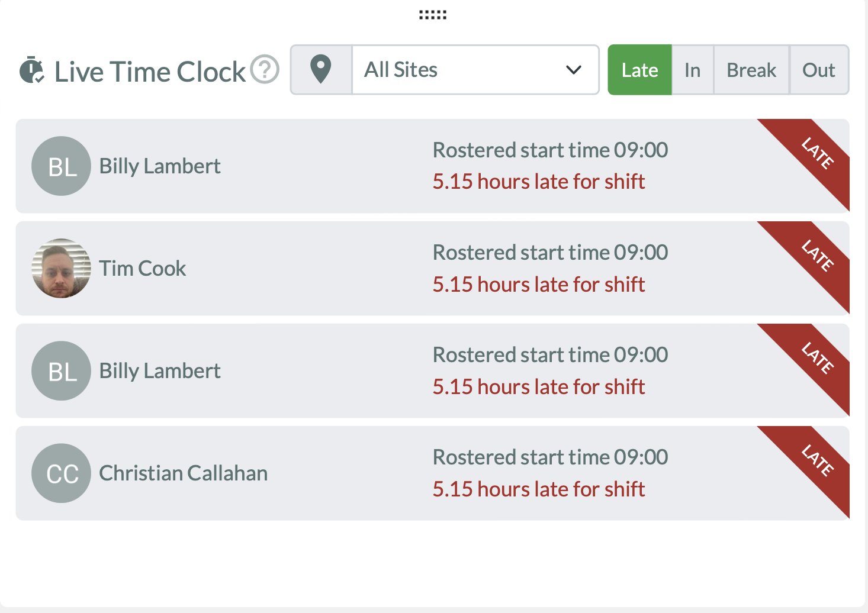Click the second Billy Lambert BL avatar
The width and height of the screenshot is (868, 613).
coord(61,371)
